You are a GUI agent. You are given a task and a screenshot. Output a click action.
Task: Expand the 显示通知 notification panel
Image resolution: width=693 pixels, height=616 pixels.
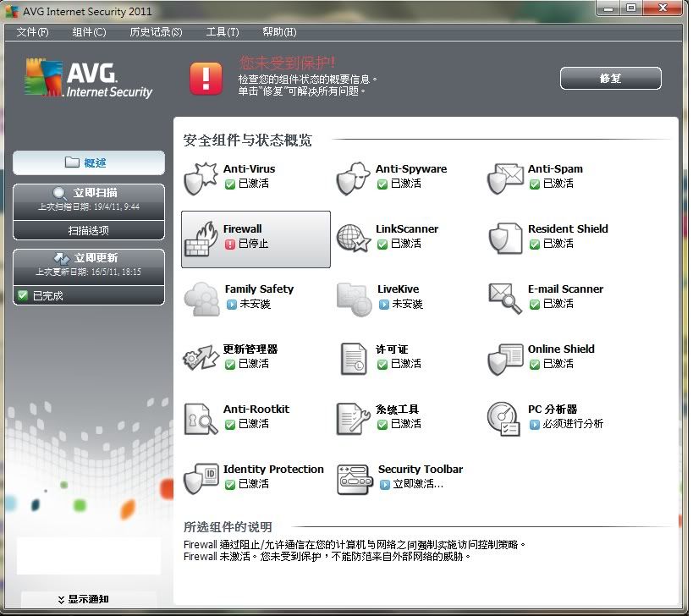[89, 599]
